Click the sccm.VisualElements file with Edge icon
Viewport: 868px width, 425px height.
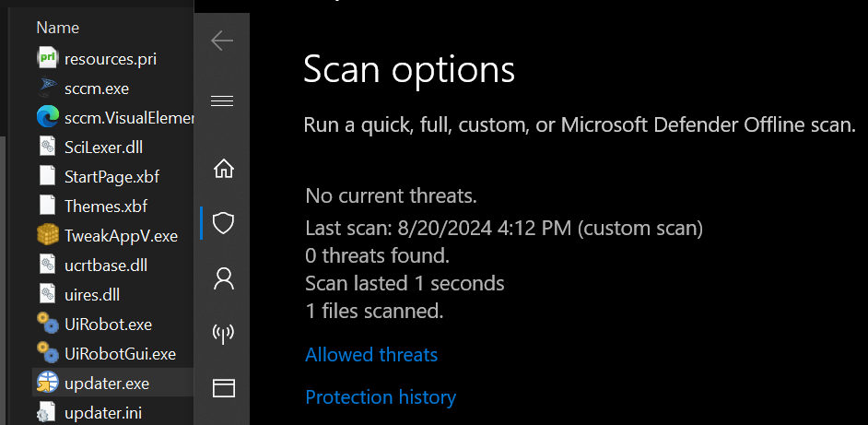point(128,118)
